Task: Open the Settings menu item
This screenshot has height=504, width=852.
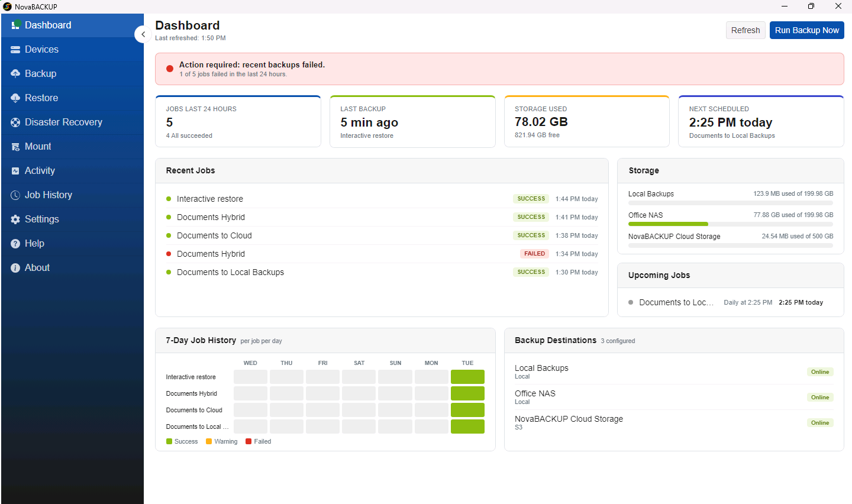Action: (x=72, y=219)
